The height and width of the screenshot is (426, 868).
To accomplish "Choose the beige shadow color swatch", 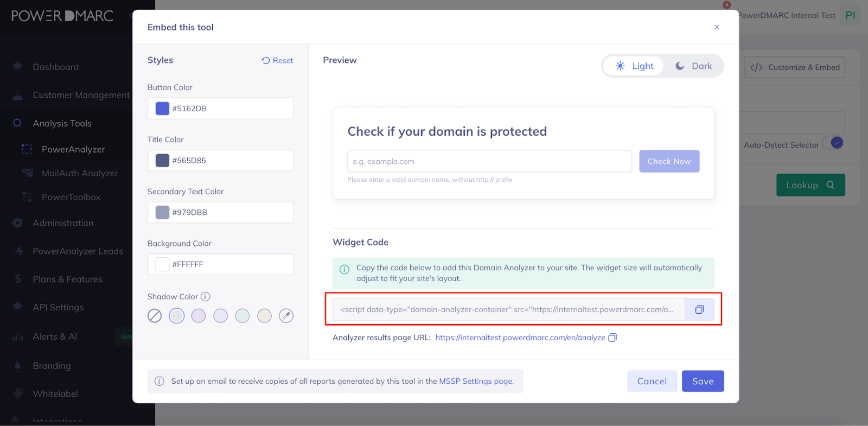I will 264,315.
